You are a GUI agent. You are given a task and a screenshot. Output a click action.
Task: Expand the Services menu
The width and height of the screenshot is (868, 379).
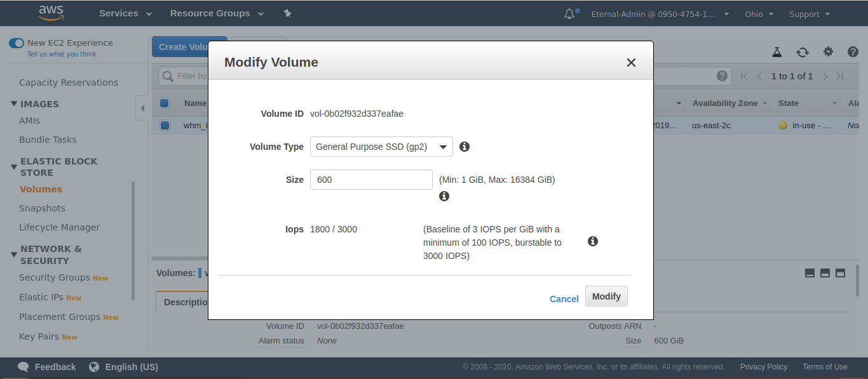click(125, 13)
